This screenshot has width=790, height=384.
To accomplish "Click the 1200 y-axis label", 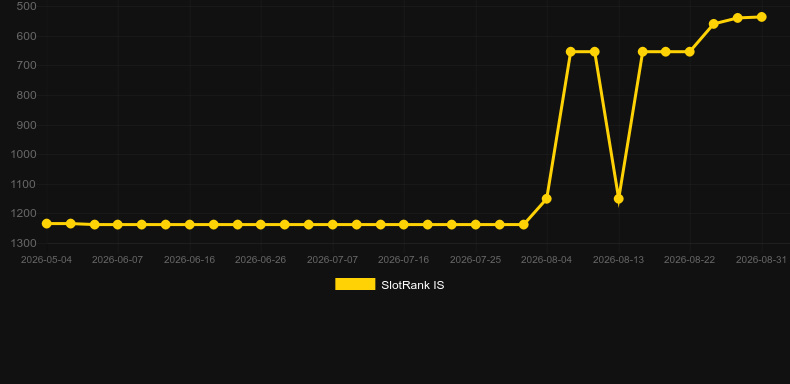I will coord(24,213).
